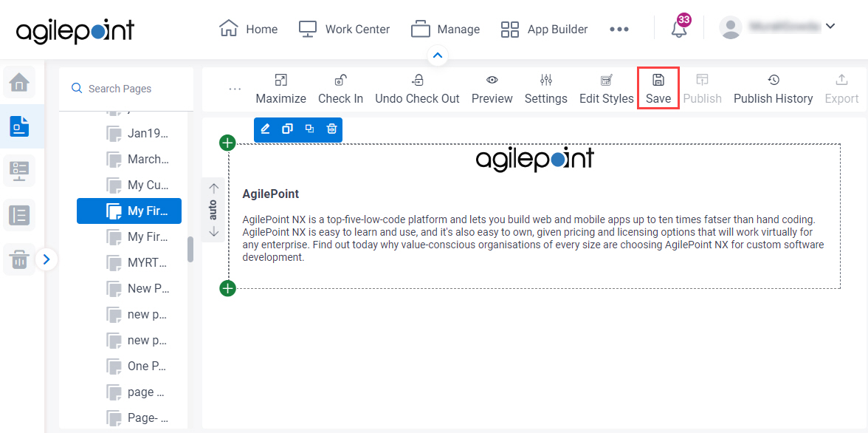Image resolution: width=868 pixels, height=433 pixels.
Task: Select the bold AgilePoint heading text
Action: pos(271,194)
